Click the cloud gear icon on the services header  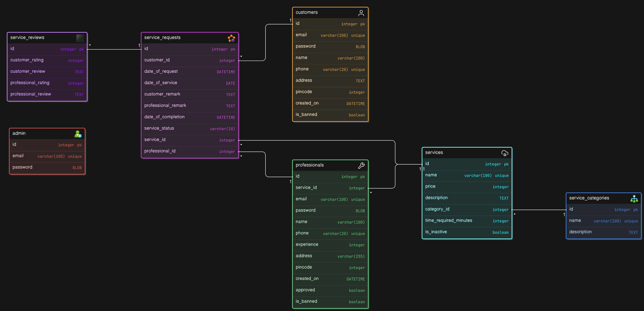[505, 153]
